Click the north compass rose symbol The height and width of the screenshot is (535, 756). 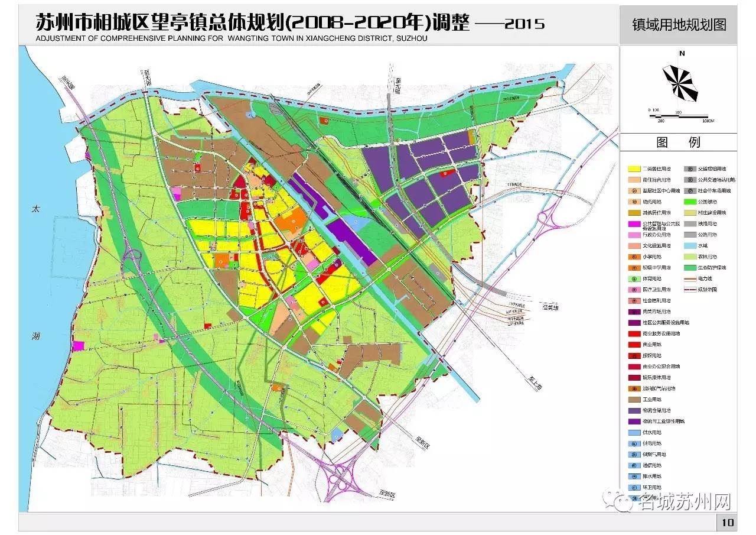coord(680,83)
